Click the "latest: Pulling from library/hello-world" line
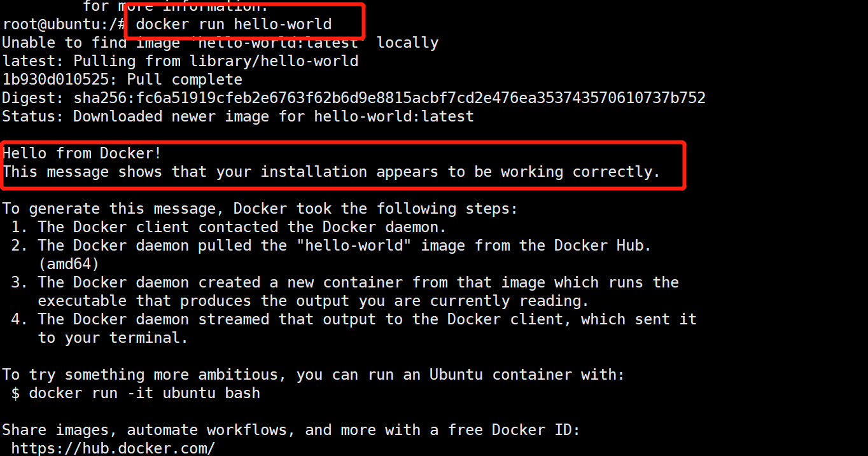This screenshot has width=868, height=456. 180,61
